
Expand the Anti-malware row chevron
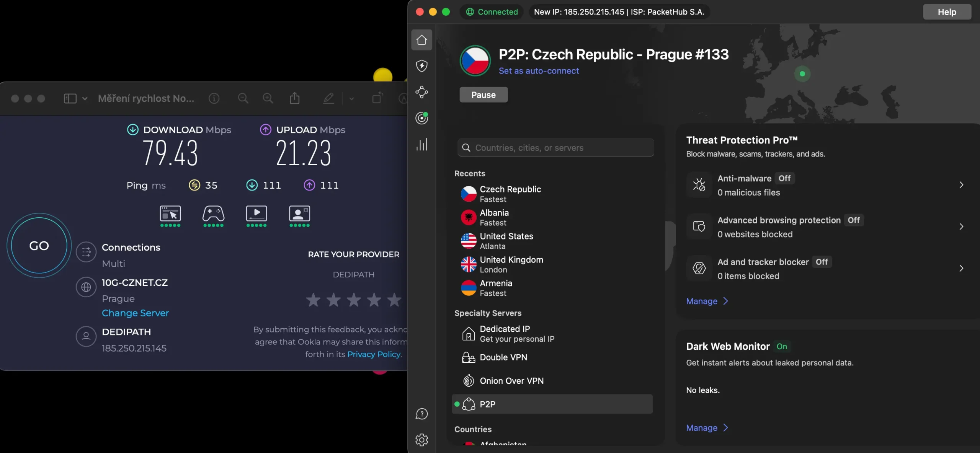(x=961, y=185)
